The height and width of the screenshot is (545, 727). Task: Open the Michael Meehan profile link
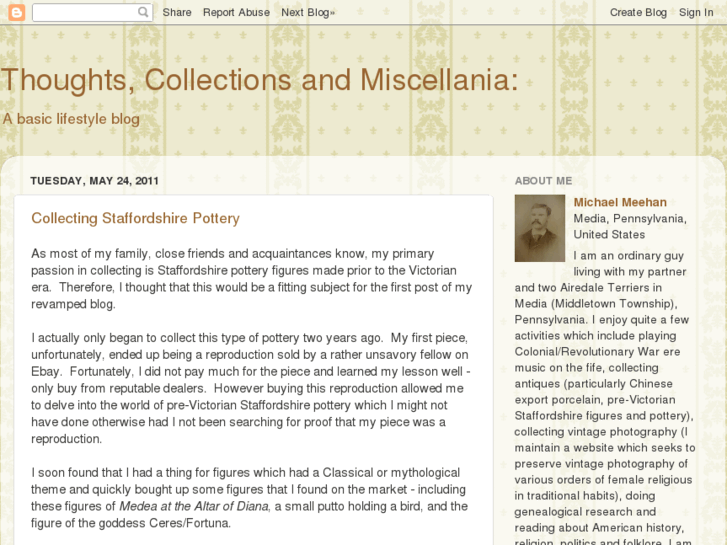tap(620, 202)
